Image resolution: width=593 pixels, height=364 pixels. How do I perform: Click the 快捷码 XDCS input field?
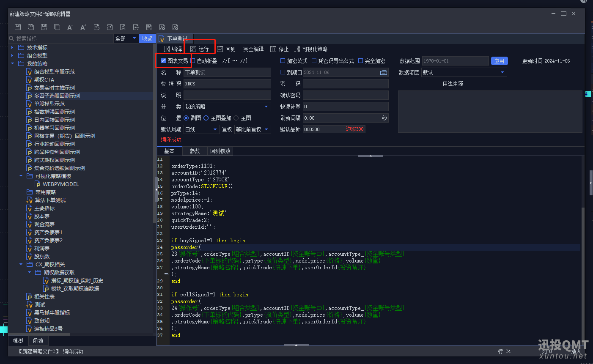pyautogui.click(x=227, y=84)
